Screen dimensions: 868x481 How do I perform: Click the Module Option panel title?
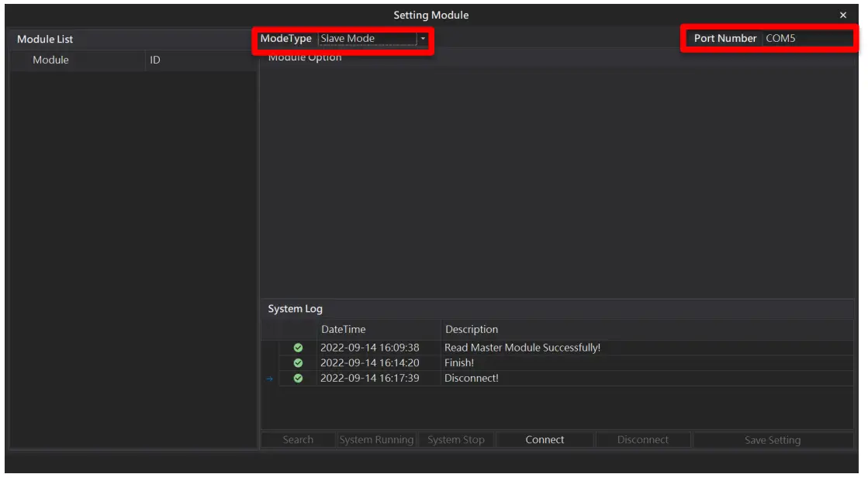(x=305, y=57)
